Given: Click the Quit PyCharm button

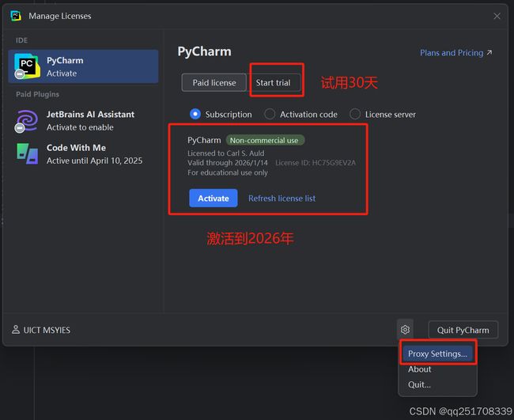Looking at the screenshot, I should coord(463,330).
